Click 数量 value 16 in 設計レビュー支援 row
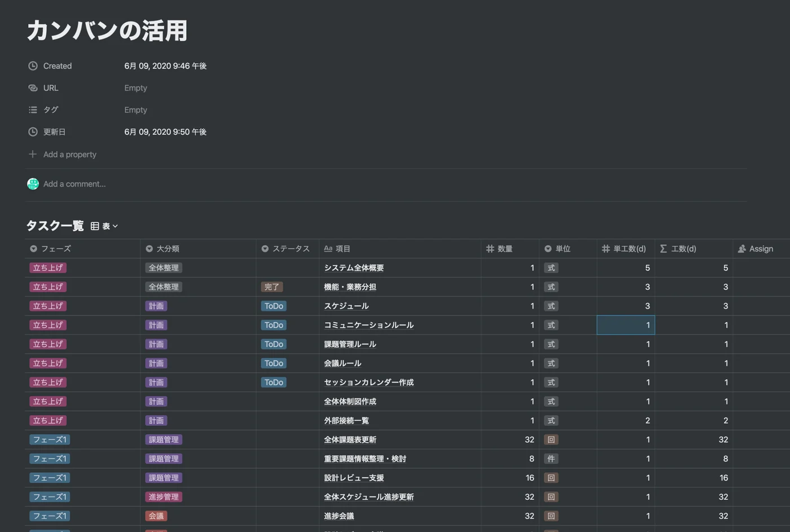The image size is (790, 532). tap(530, 478)
